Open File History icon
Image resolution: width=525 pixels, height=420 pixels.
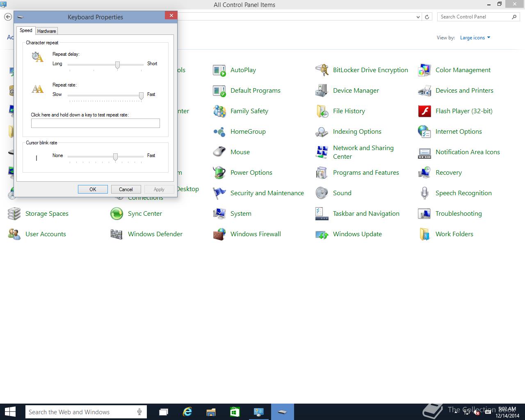tap(322, 111)
